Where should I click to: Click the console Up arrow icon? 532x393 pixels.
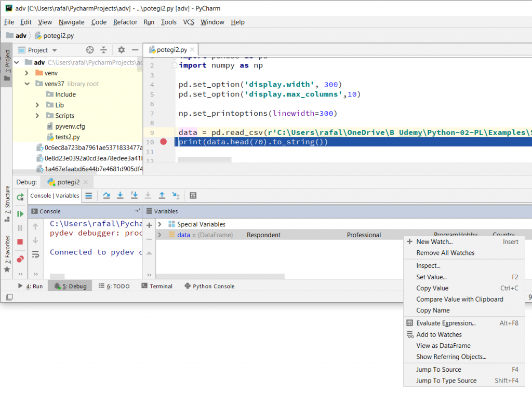pos(35,226)
